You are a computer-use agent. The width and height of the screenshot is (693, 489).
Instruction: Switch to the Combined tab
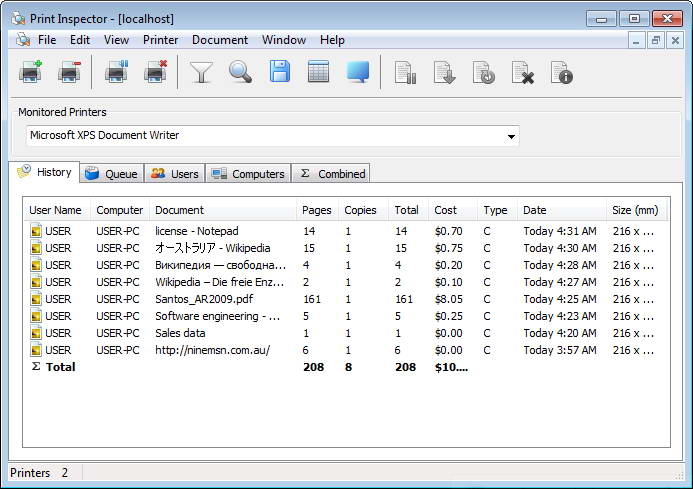coord(331,174)
